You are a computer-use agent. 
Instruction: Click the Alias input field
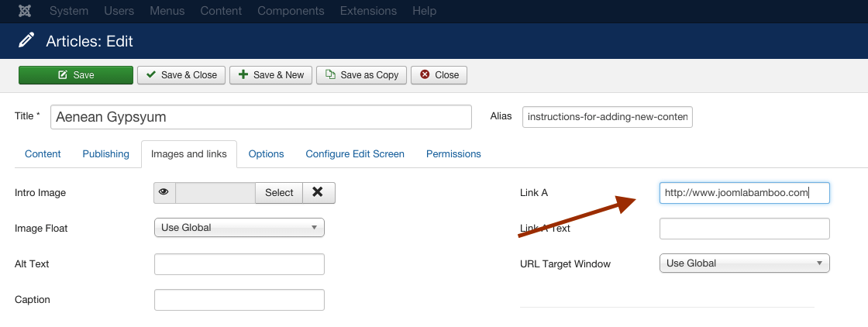tap(608, 117)
